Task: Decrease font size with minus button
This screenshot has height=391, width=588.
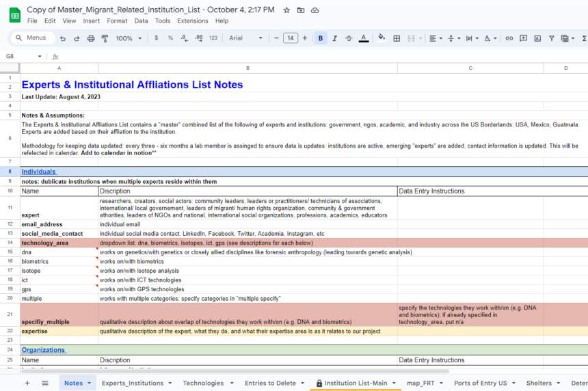Action: pos(276,38)
